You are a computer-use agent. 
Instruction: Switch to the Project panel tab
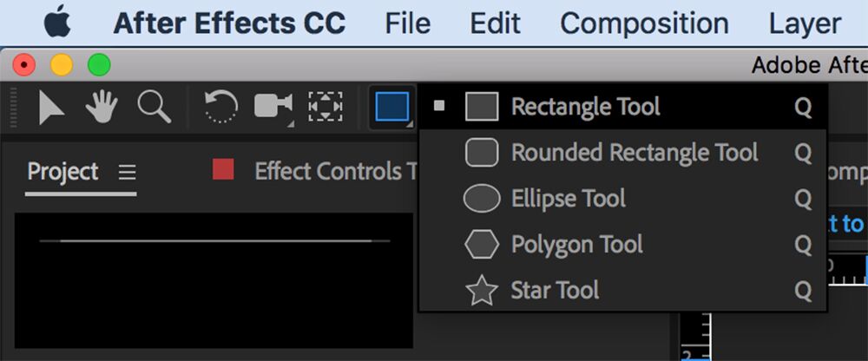[x=62, y=172]
